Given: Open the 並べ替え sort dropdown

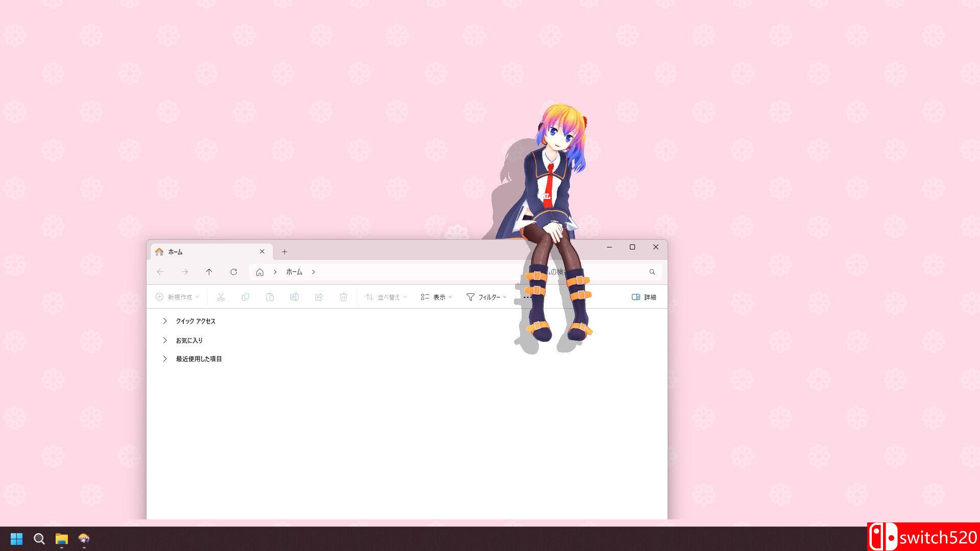Looking at the screenshot, I should [386, 297].
